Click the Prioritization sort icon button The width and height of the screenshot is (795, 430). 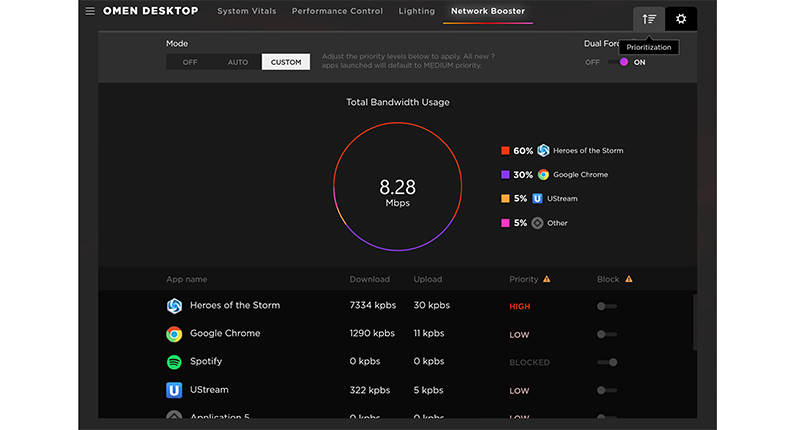click(x=649, y=19)
